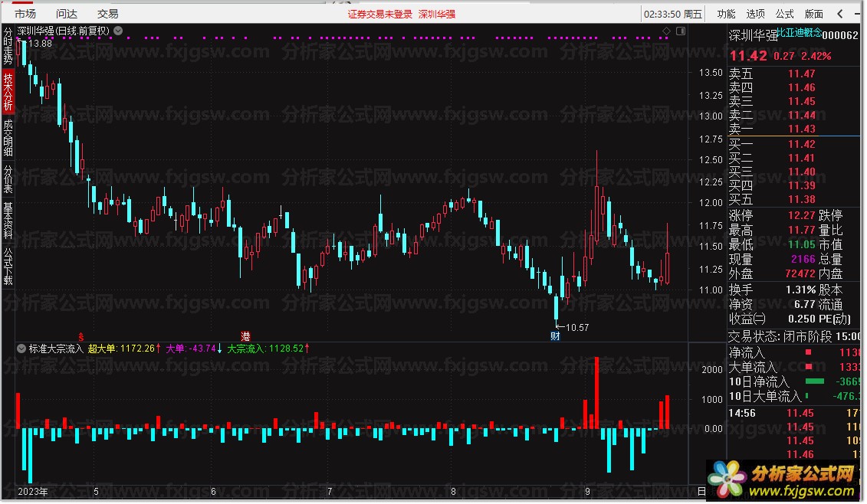Click the 净流入 row
Viewport: 867px width, 504px height.
793,352
